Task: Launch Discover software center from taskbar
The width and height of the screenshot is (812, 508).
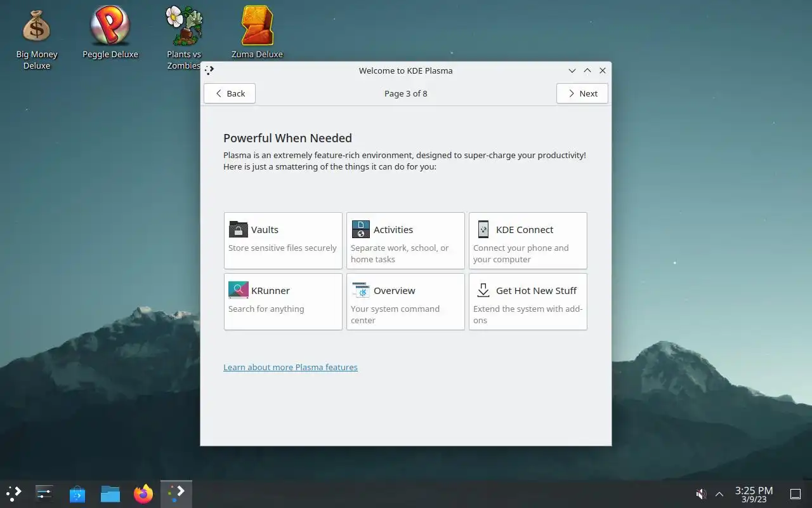Action: (x=77, y=493)
